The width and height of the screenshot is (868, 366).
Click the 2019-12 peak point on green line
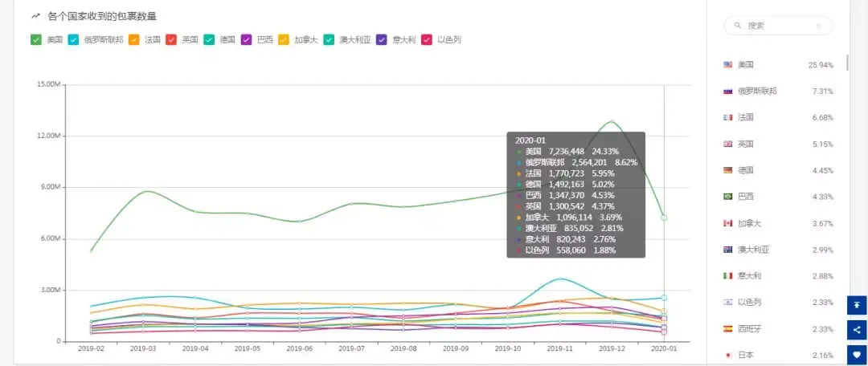pos(612,121)
